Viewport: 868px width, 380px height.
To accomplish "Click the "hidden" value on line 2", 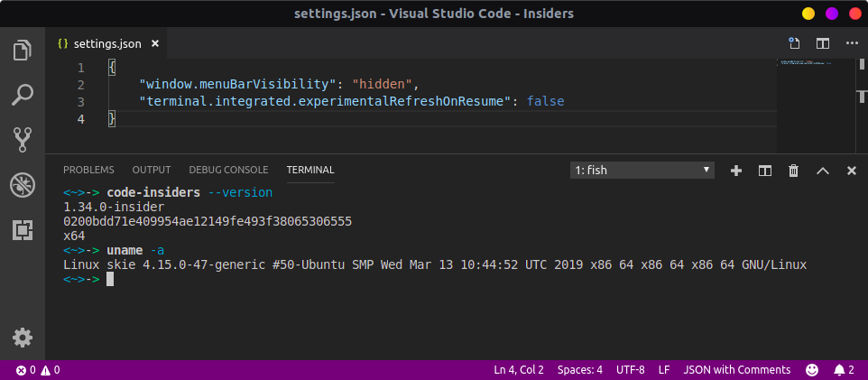I will tap(383, 85).
